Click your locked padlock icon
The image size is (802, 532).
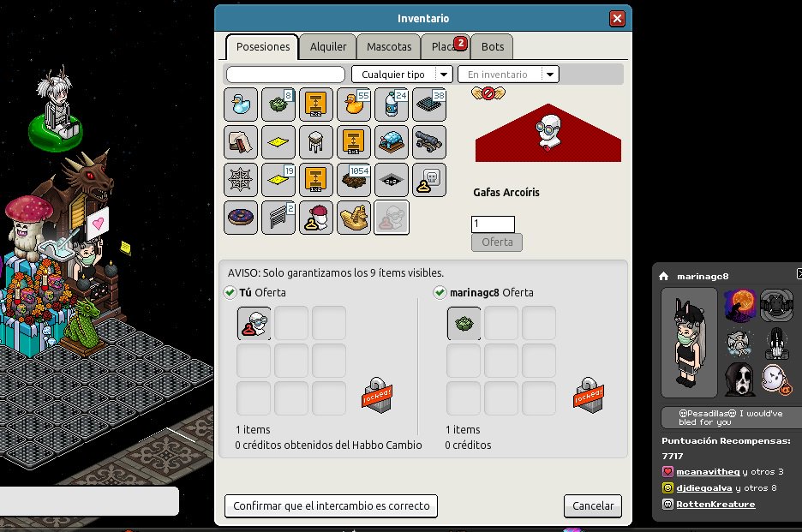coord(378,396)
